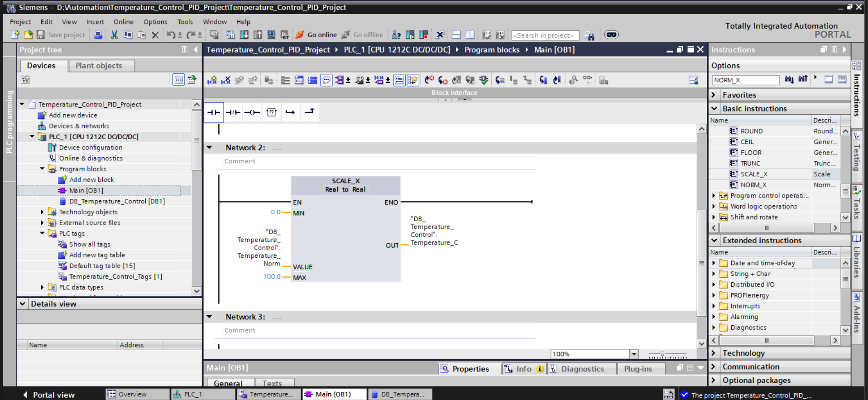
Task: Toggle favorites display in editor
Action: click(x=412, y=80)
